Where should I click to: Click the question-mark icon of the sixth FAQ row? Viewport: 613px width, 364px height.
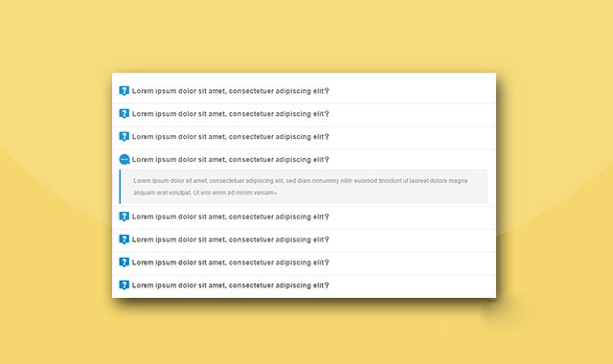(x=124, y=239)
